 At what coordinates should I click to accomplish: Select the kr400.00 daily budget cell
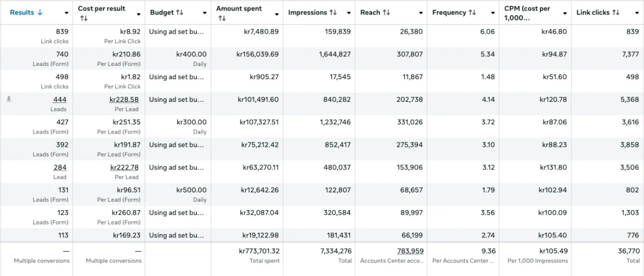(x=191, y=54)
